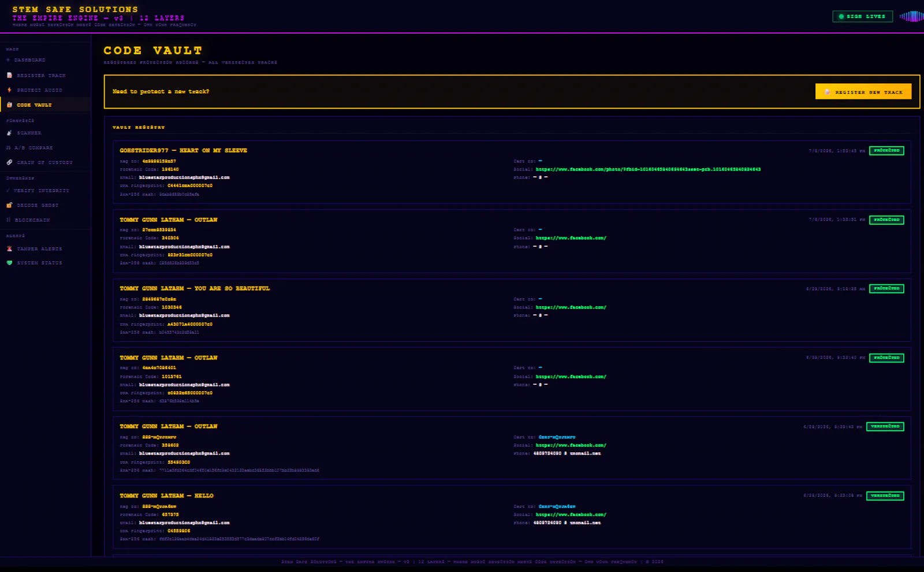Click the footer copyright line
Image resolution: width=924 pixels, height=572 pixels.
click(472, 562)
